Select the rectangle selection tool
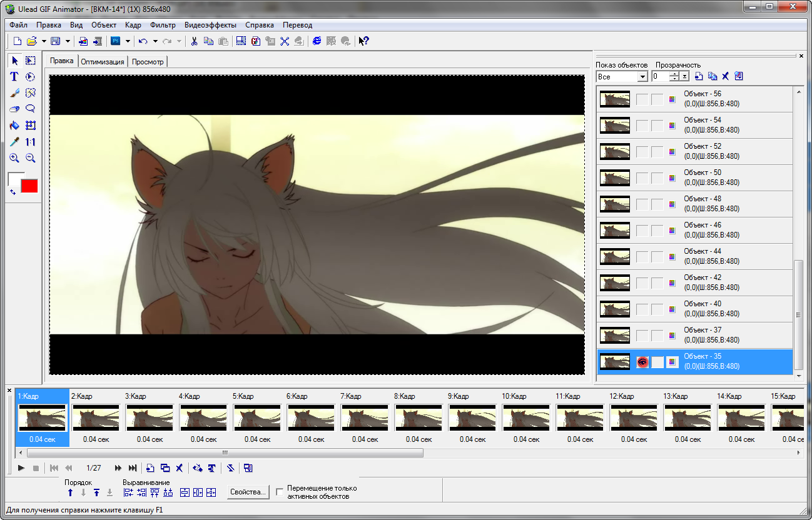Viewport: 812px width, 520px height. coord(30,60)
